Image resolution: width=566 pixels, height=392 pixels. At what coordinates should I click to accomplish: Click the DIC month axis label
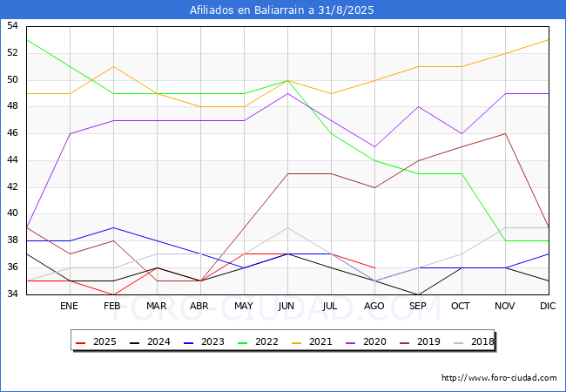point(548,307)
